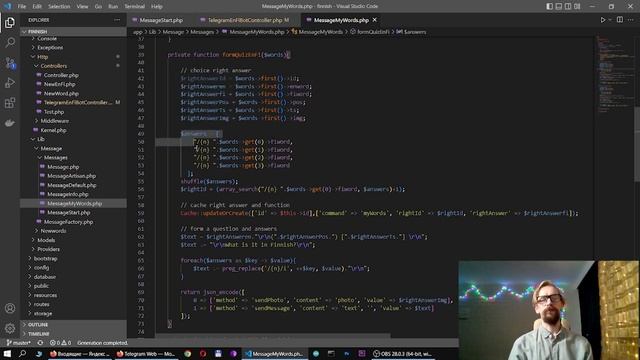Open the Explorer view in activity bar
This screenshot has width=640, height=360.
pos(10,22)
